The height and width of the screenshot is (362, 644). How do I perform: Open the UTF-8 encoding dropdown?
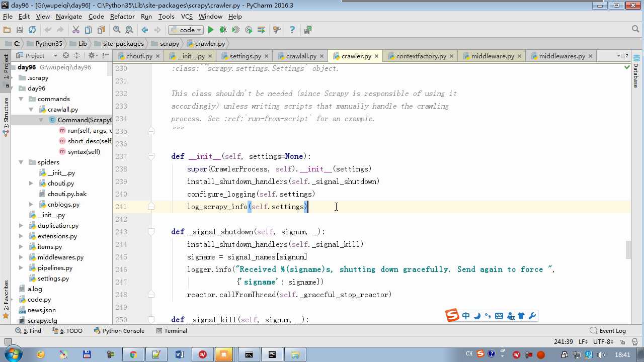[603, 342]
